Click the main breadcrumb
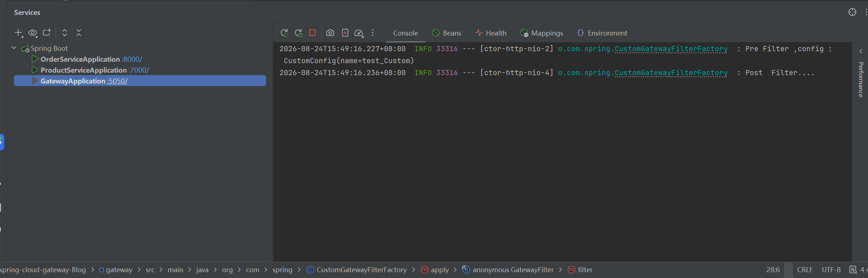Image resolution: width=868 pixels, height=278 pixels. pyautogui.click(x=175, y=270)
